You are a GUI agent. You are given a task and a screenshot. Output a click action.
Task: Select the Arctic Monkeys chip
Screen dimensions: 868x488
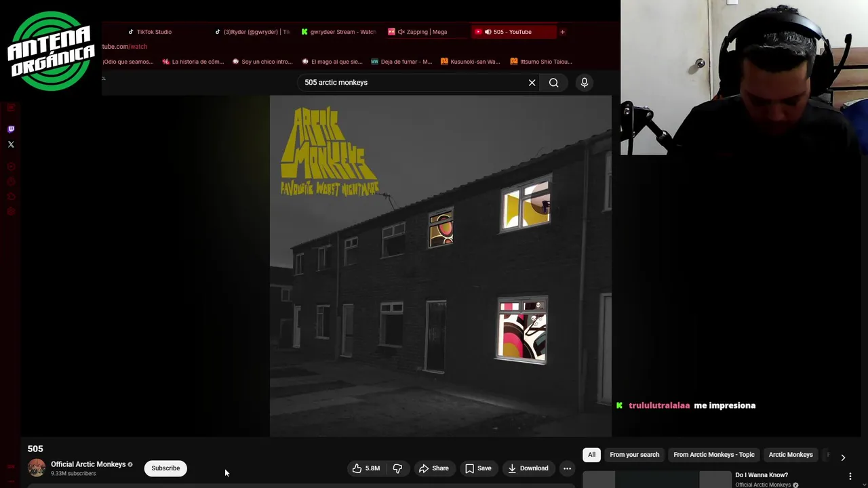tap(790, 455)
